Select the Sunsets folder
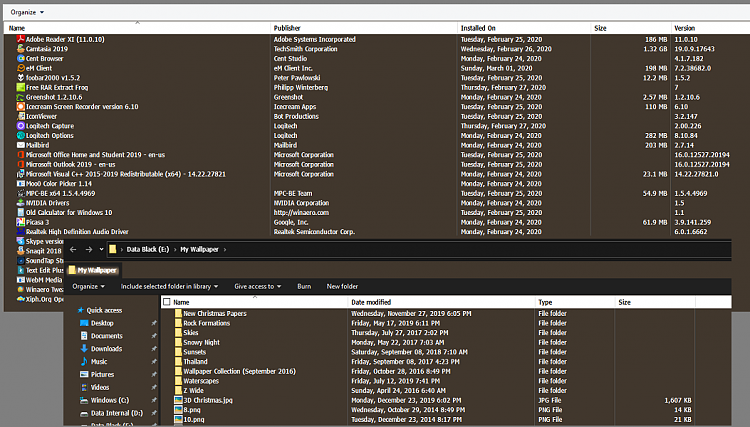Screen dimensions: 750x427 point(195,352)
